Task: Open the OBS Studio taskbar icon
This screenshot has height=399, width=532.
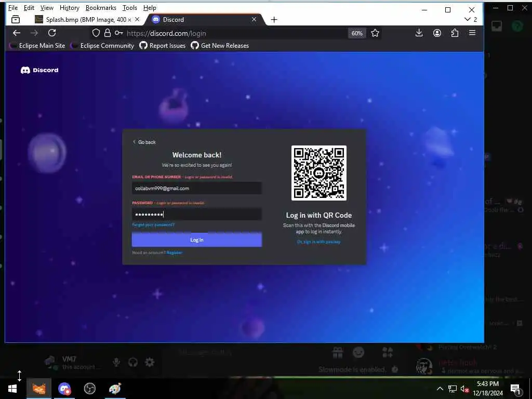Action: click(x=90, y=389)
